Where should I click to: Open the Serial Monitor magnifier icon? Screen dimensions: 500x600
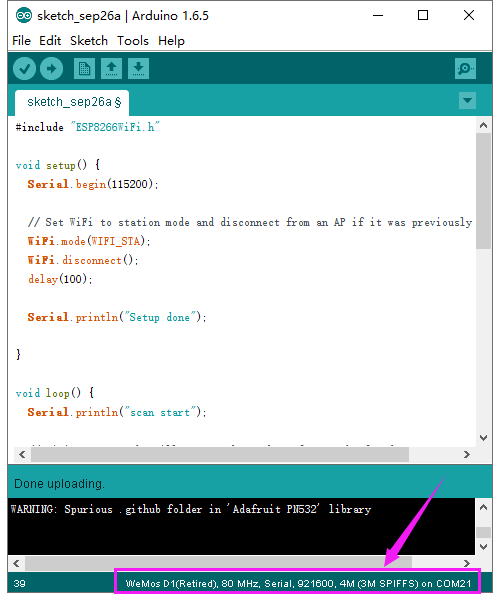click(x=465, y=69)
